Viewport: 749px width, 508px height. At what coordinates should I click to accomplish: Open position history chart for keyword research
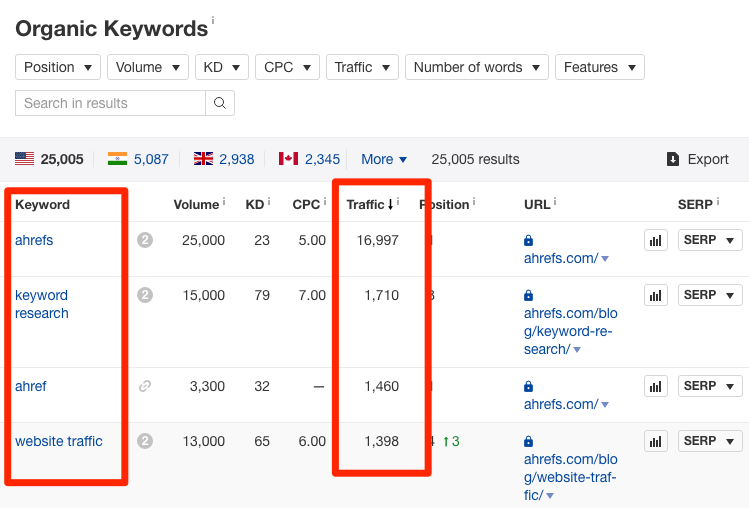point(656,295)
